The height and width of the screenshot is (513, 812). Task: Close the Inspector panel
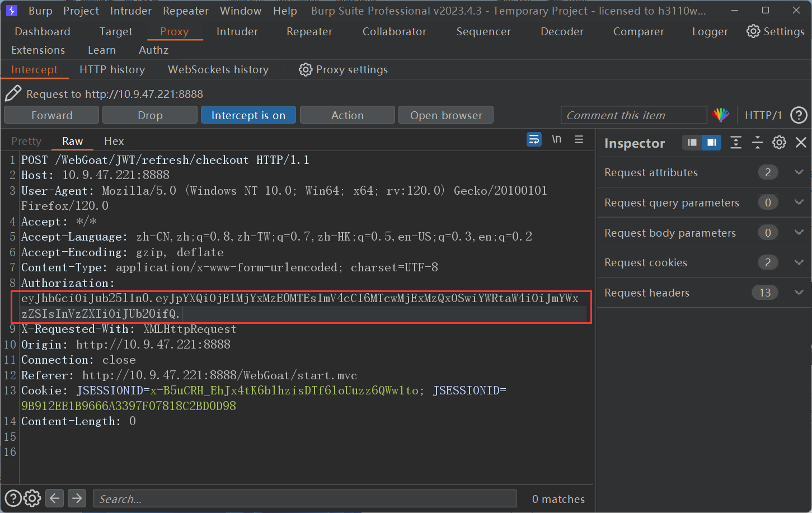coord(801,143)
